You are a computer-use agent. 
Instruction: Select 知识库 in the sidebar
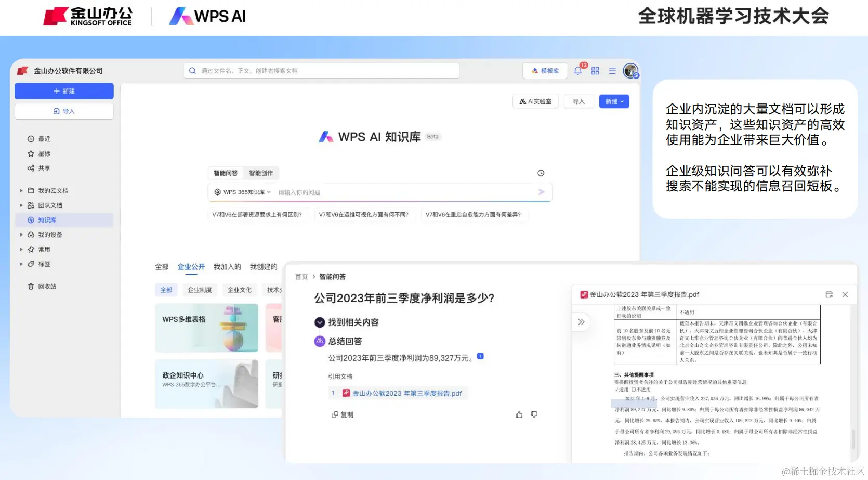[x=64, y=220]
